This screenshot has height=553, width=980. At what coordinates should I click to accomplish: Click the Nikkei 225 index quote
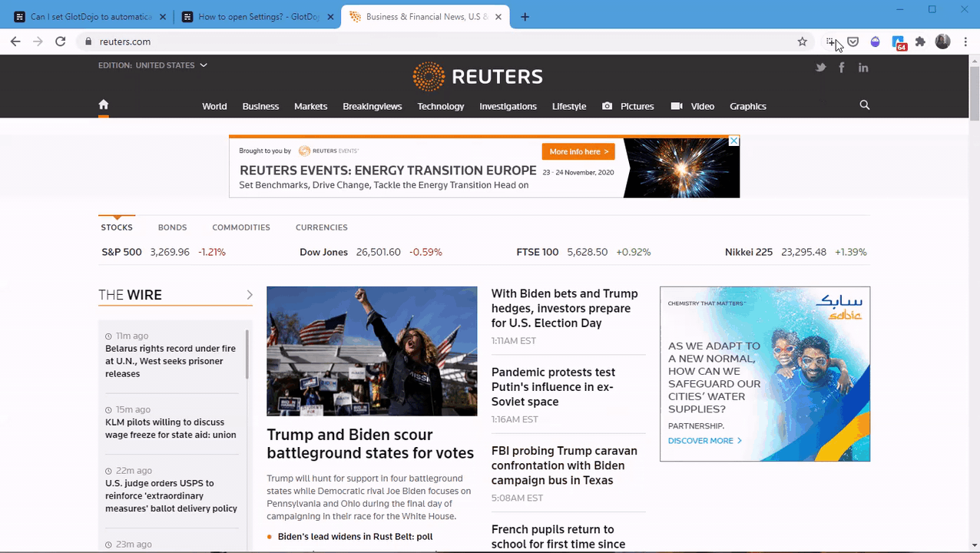(796, 252)
